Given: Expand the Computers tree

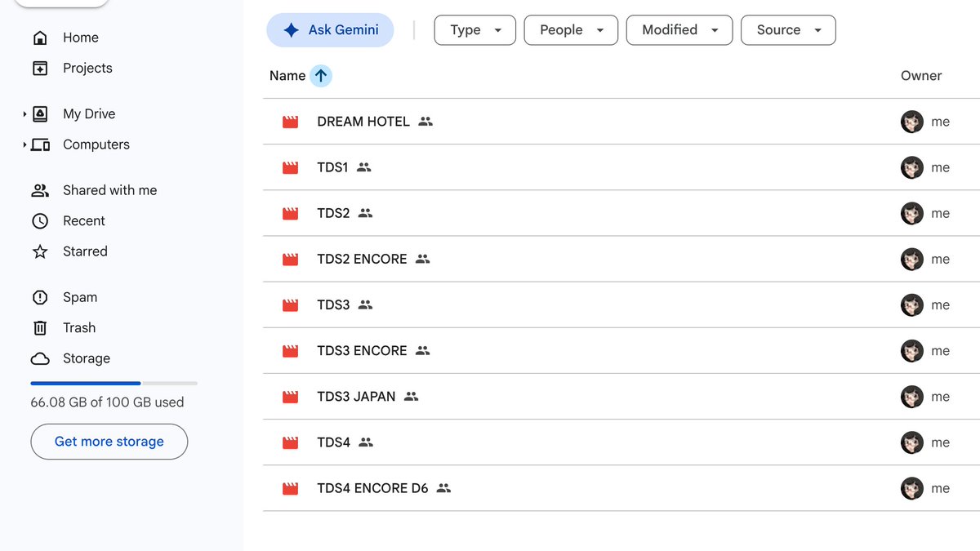Looking at the screenshot, I should coord(24,144).
